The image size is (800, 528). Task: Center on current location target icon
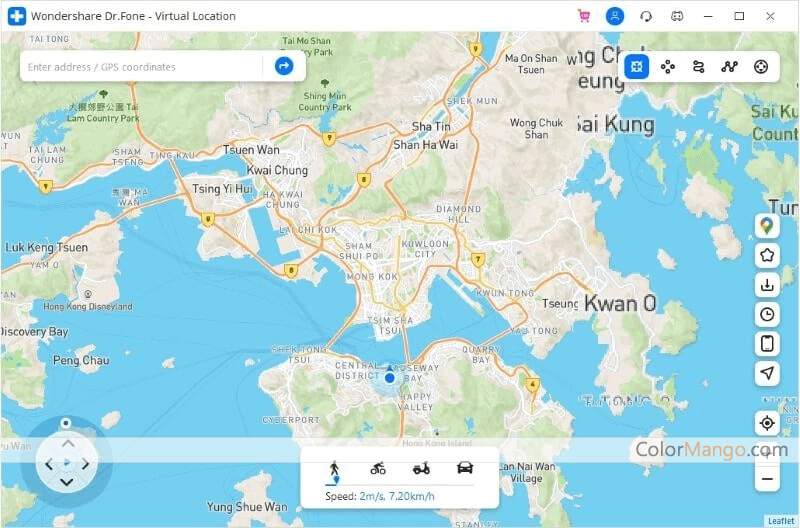click(767, 423)
